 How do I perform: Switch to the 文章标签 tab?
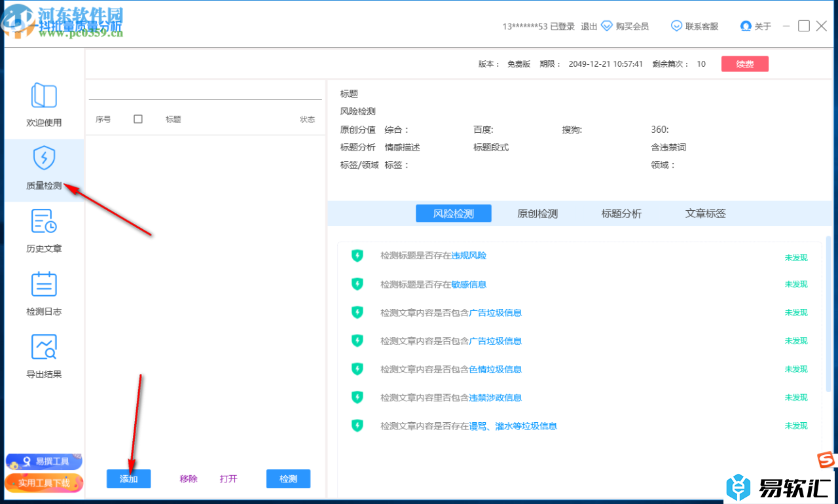click(x=706, y=213)
